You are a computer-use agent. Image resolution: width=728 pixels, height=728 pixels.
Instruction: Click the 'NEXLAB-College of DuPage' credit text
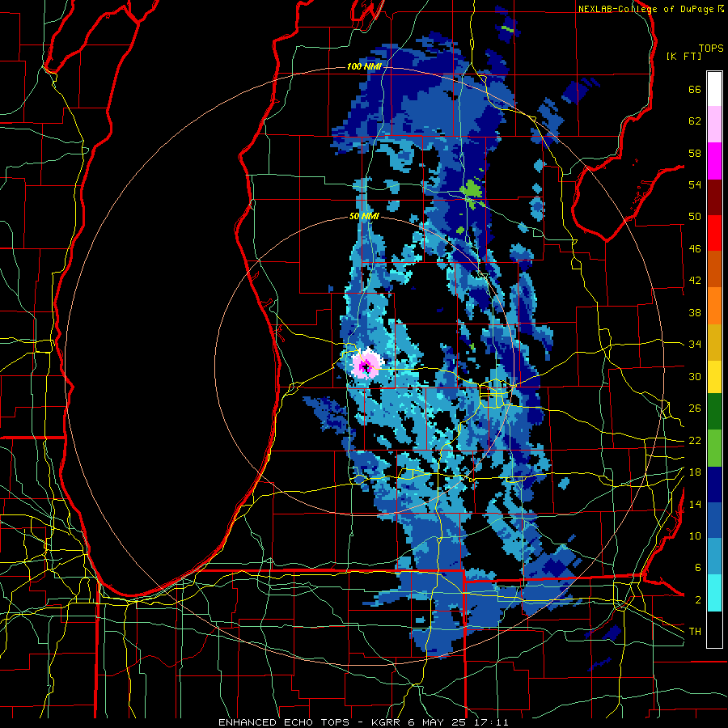pos(647,9)
